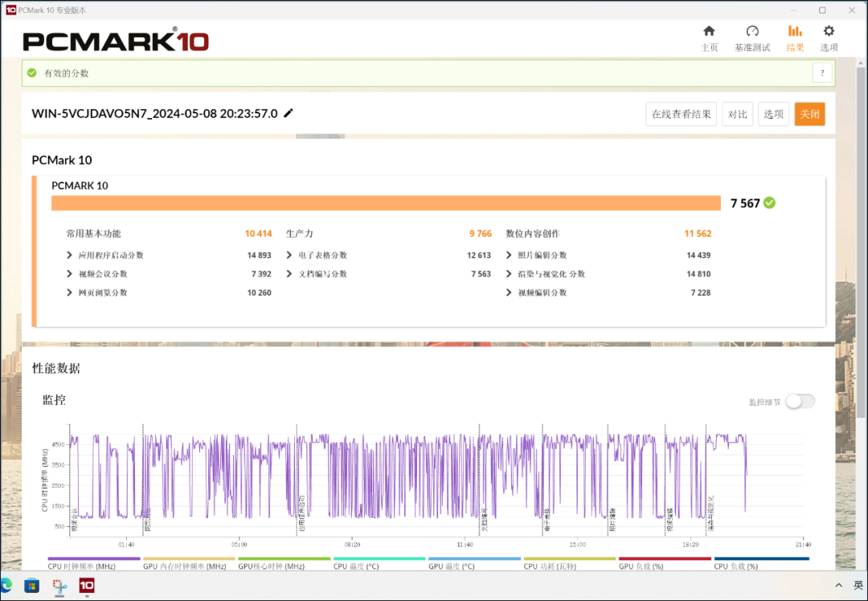
Task: Select the CPU 时钟频率 (MHz) legend item
Action: [93, 563]
